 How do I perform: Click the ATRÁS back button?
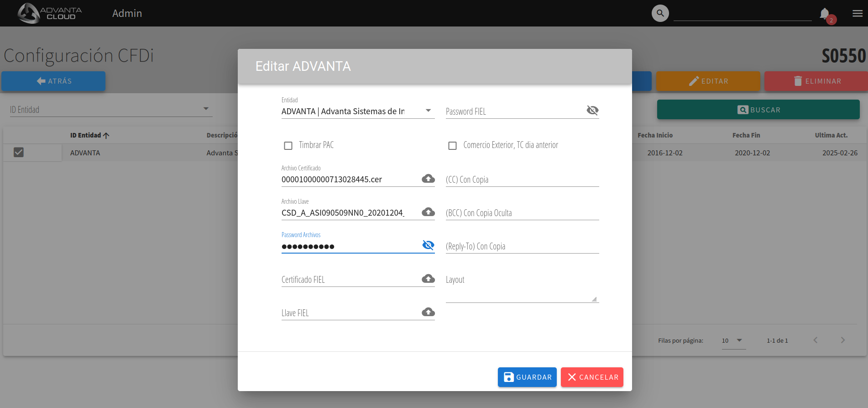(53, 81)
